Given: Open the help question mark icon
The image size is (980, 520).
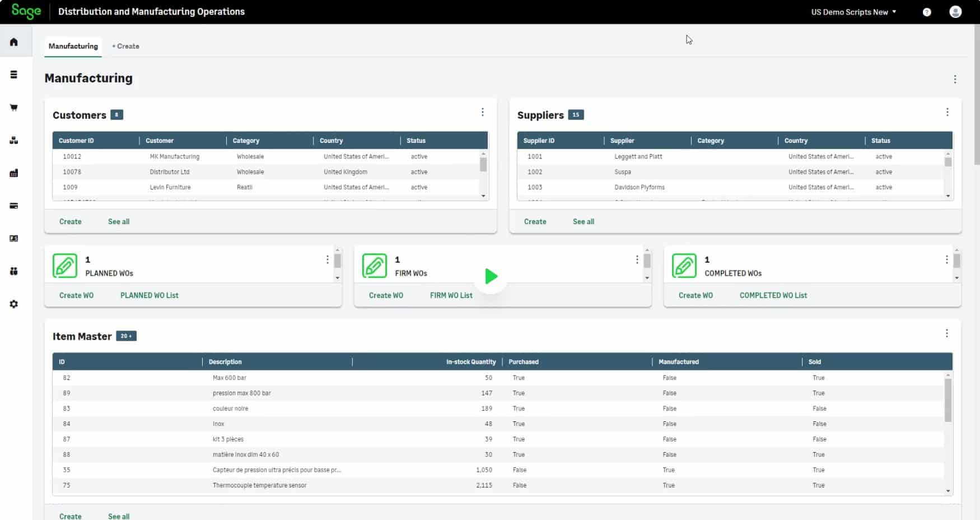Looking at the screenshot, I should [x=927, y=12].
